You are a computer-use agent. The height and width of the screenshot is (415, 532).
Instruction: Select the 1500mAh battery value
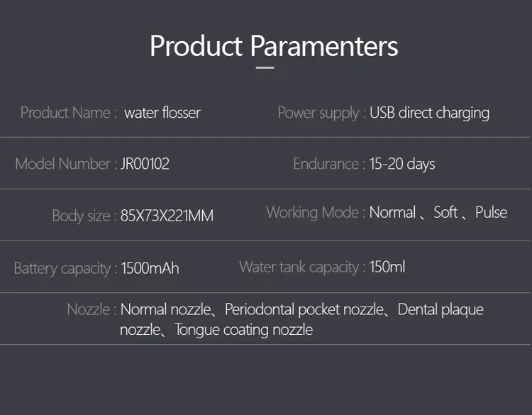coord(150,268)
